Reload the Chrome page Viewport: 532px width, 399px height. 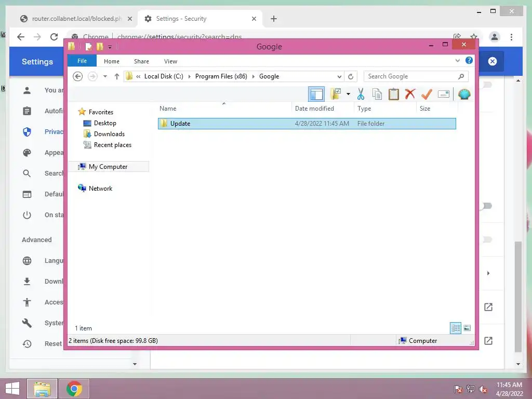point(54,37)
